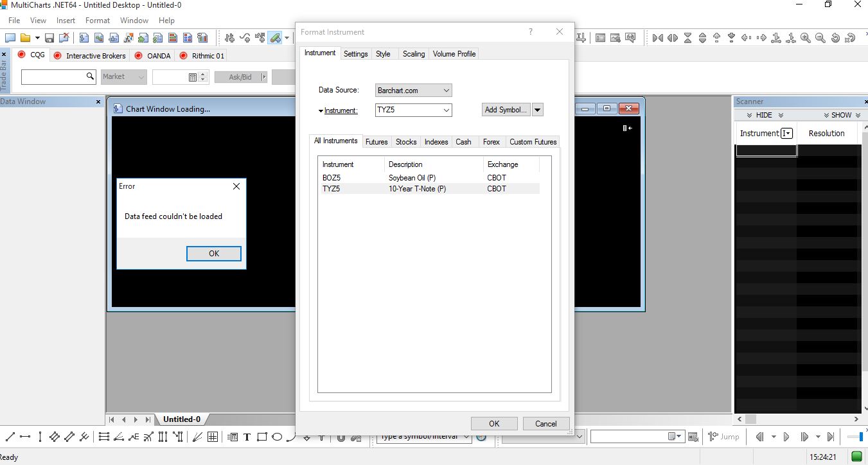This screenshot has height=465, width=868.
Task: Toggle the Interactive Brokers connection indicator
Action: click(57, 56)
